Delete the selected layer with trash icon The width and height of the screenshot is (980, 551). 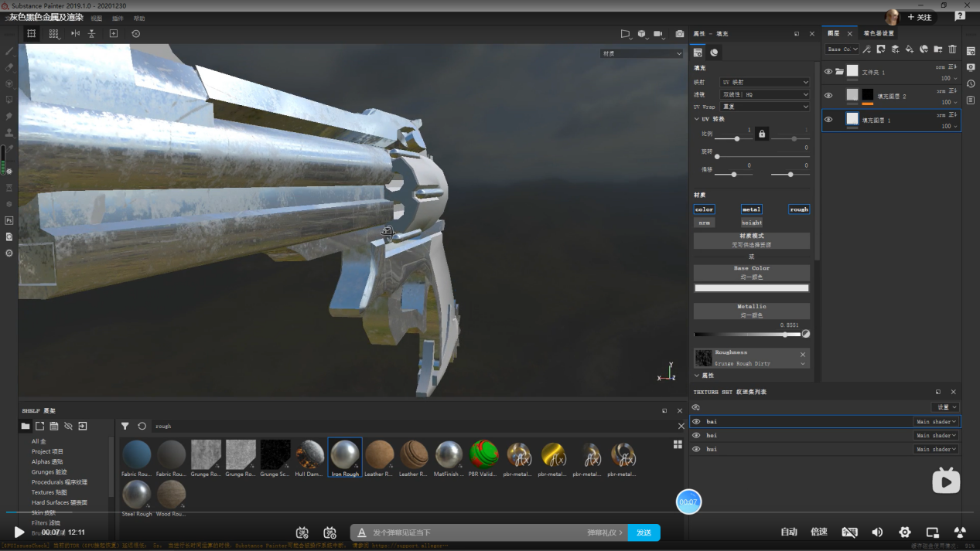(952, 49)
